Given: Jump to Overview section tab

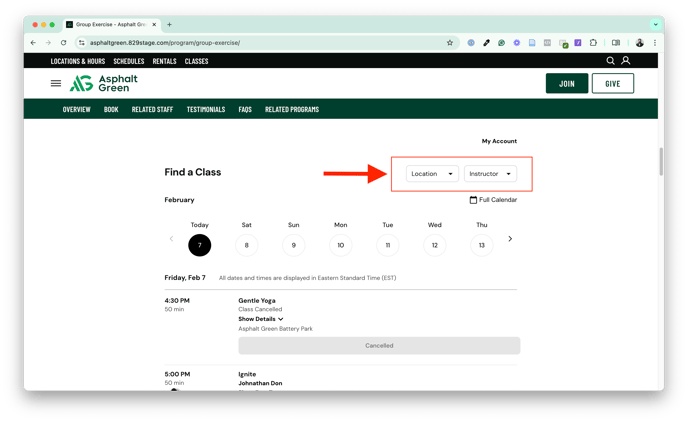Looking at the screenshot, I should pyautogui.click(x=76, y=109).
